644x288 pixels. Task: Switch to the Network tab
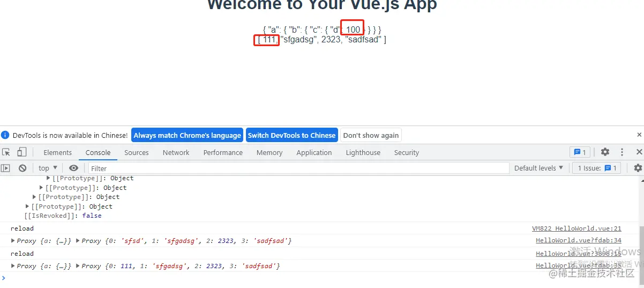(176, 152)
